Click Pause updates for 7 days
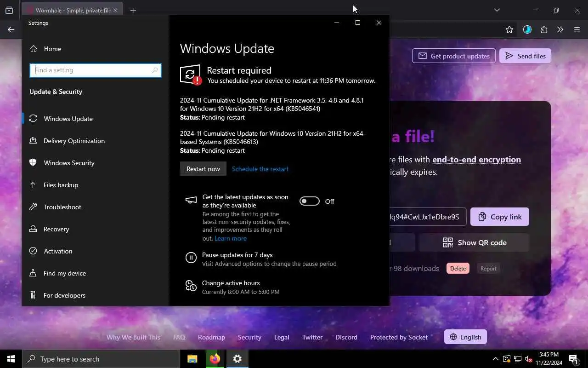The image size is (588, 368). pos(237,255)
